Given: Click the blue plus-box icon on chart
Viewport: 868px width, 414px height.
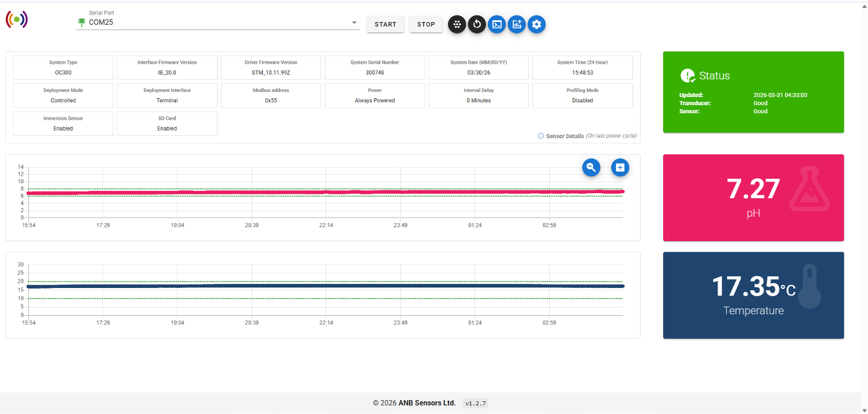Looking at the screenshot, I should pyautogui.click(x=620, y=167).
